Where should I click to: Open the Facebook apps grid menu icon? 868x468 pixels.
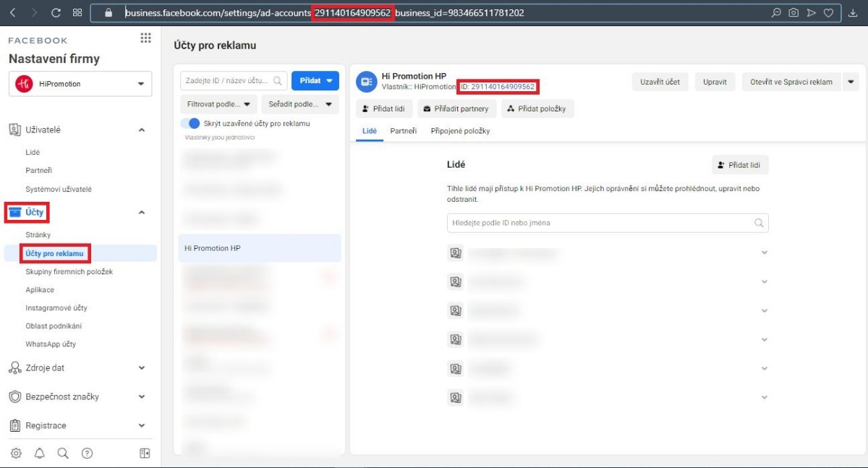pos(145,38)
